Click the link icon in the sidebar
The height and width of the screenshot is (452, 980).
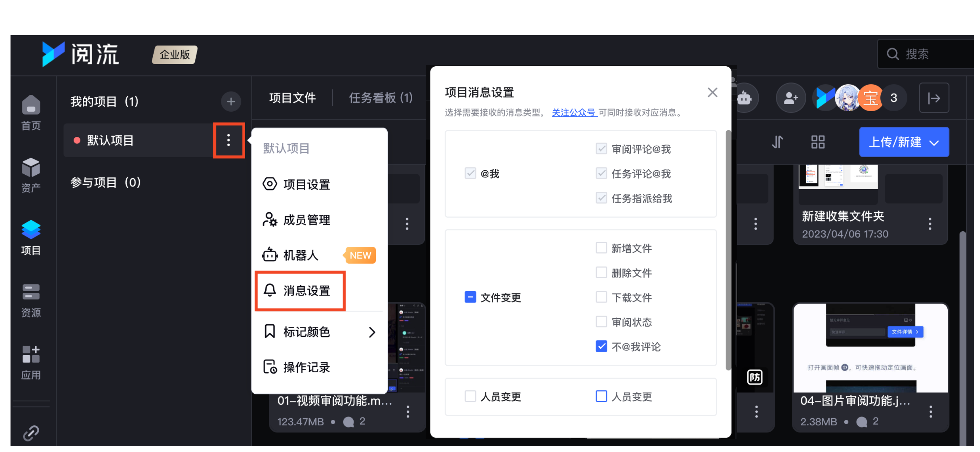[31, 433]
